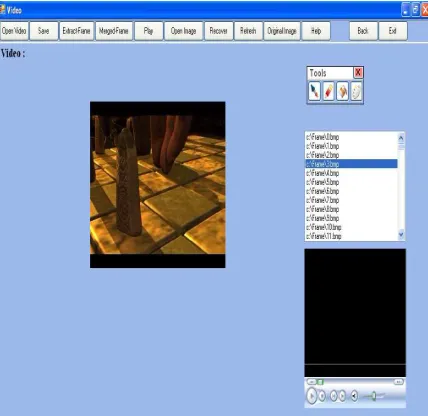
Task: Click the Merged Frame button
Action: 114,31
